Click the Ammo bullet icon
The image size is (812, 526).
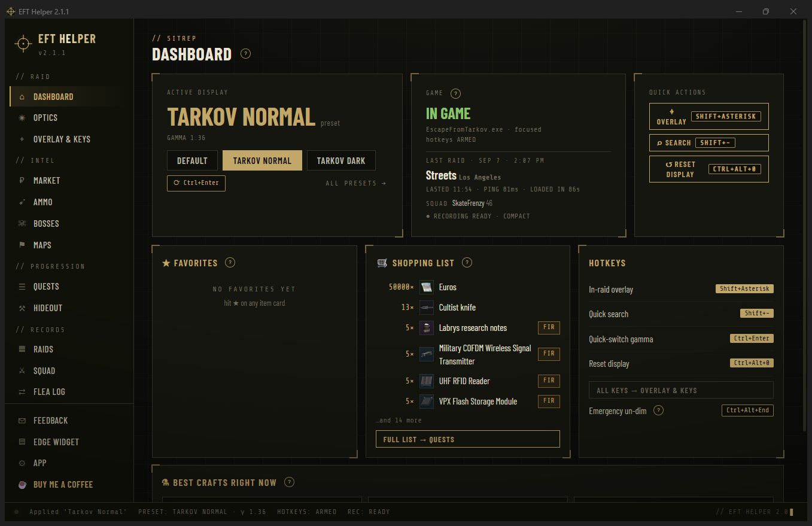coord(22,202)
